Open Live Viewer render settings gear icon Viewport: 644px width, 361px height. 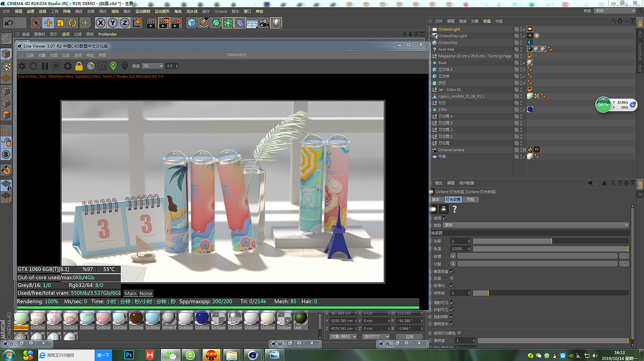[x=67, y=66]
